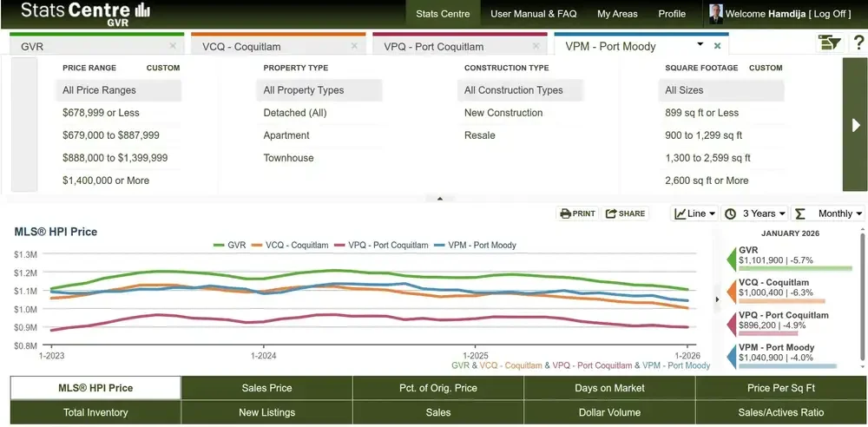Click the user profile photo
The height and width of the screenshot is (427, 868).
[x=716, y=14]
